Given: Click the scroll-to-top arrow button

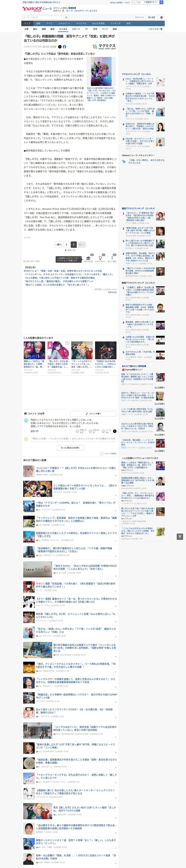Looking at the screenshot, I should (180, 536).
